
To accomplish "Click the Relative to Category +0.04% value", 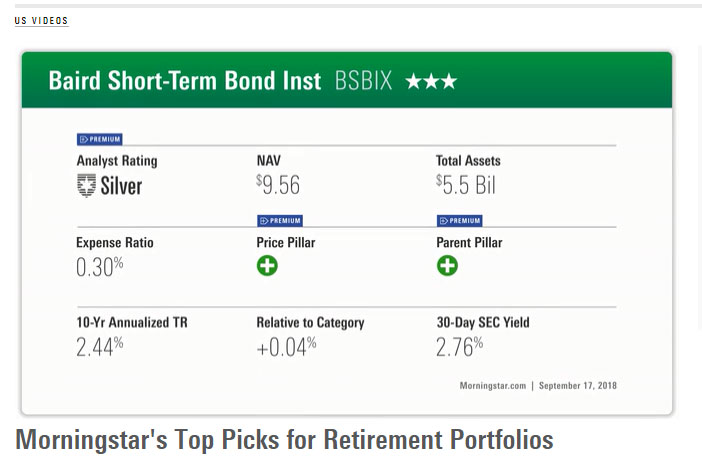I will (286, 347).
